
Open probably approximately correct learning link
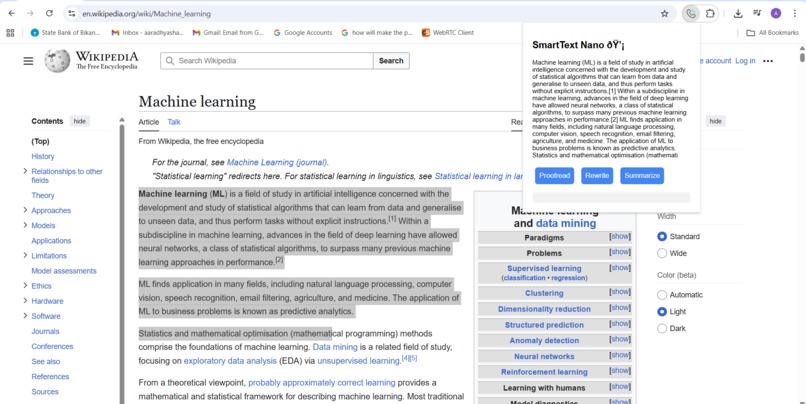pyautogui.click(x=322, y=383)
